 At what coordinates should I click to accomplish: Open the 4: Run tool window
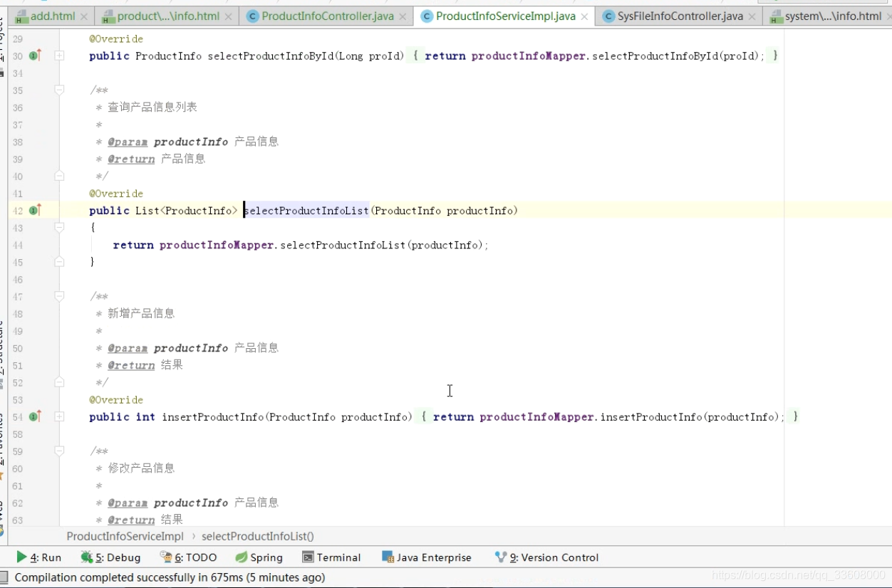(39, 557)
